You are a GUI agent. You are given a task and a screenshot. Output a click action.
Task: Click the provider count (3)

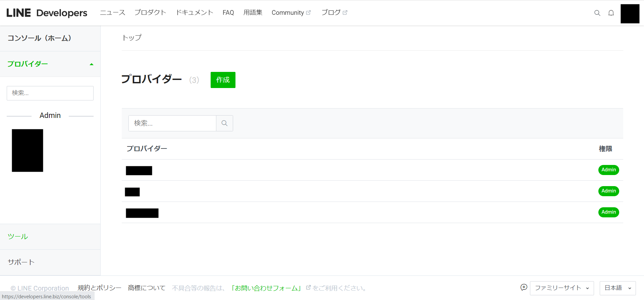[194, 80]
